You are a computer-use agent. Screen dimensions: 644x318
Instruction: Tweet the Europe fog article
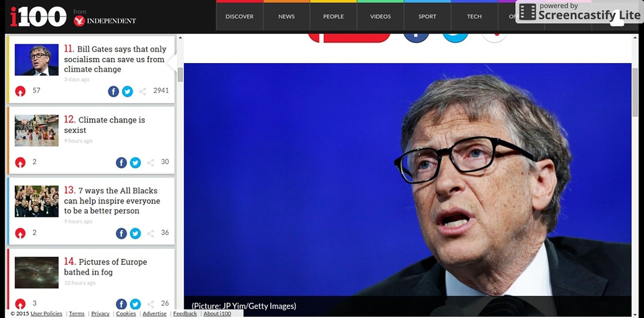(x=136, y=304)
